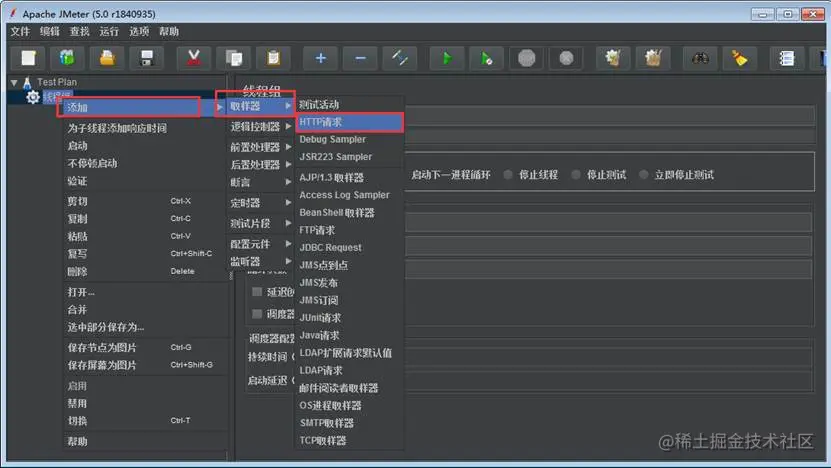Click the New test plan toolbar icon
Viewport: 831px width, 468px height.
28,58
